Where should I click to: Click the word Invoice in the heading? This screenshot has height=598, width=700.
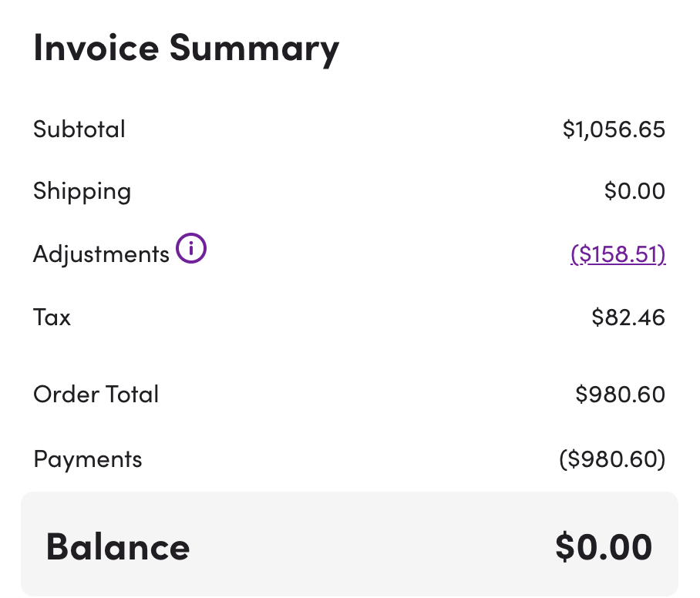click(x=96, y=47)
